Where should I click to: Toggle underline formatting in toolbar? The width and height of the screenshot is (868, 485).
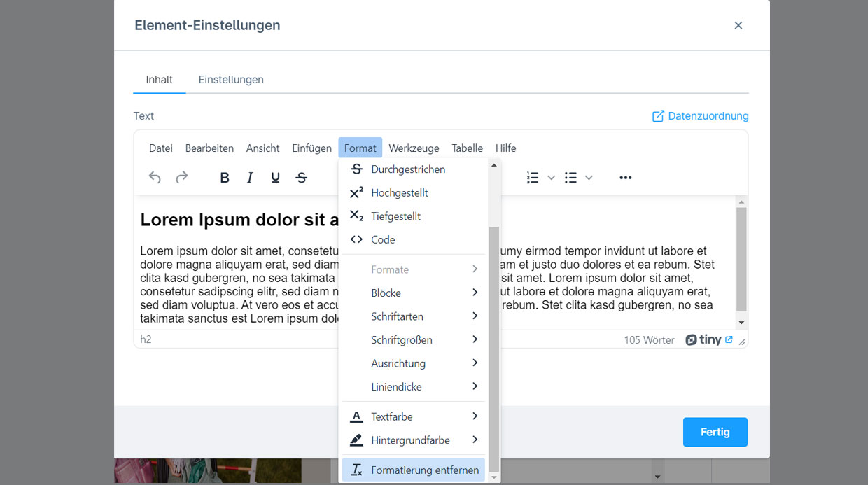276,178
